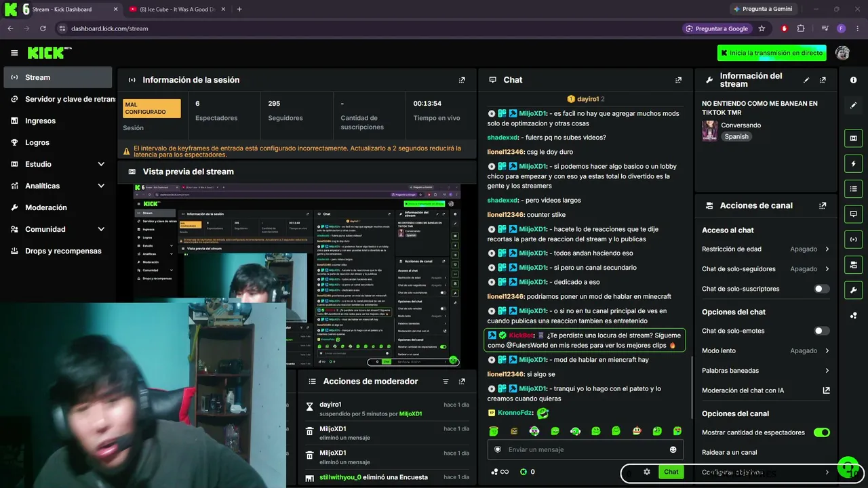
Task: Disable Mostrar cantidad de espectadores switch
Action: 821,432
